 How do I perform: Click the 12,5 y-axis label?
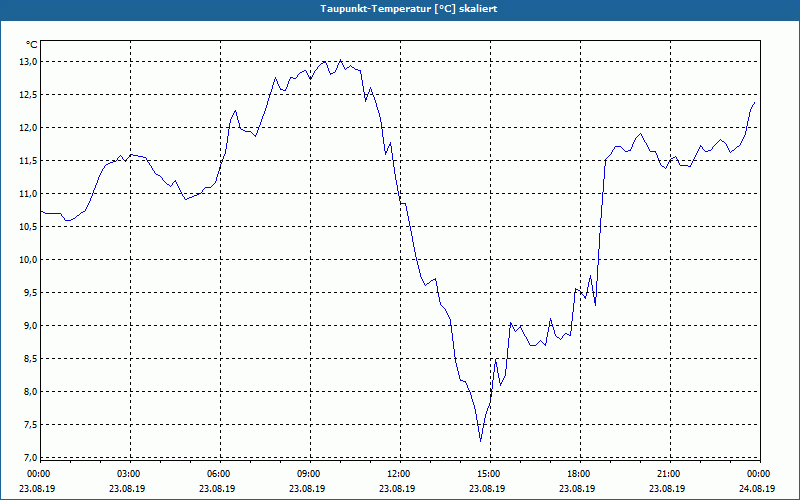(28, 95)
